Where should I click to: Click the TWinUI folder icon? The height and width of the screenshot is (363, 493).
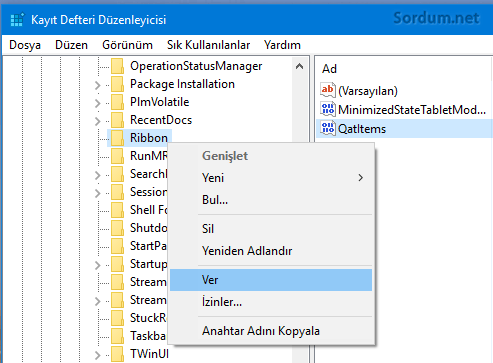(x=117, y=354)
